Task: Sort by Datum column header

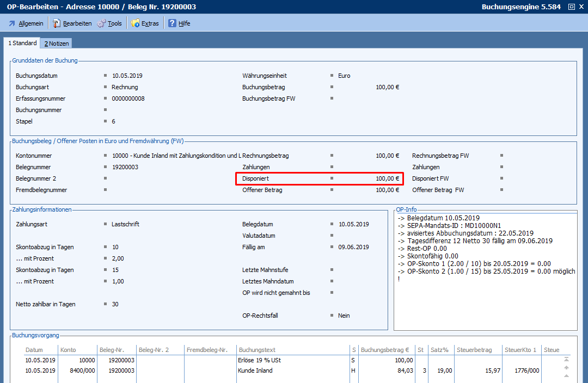Action: pyautogui.click(x=34, y=350)
